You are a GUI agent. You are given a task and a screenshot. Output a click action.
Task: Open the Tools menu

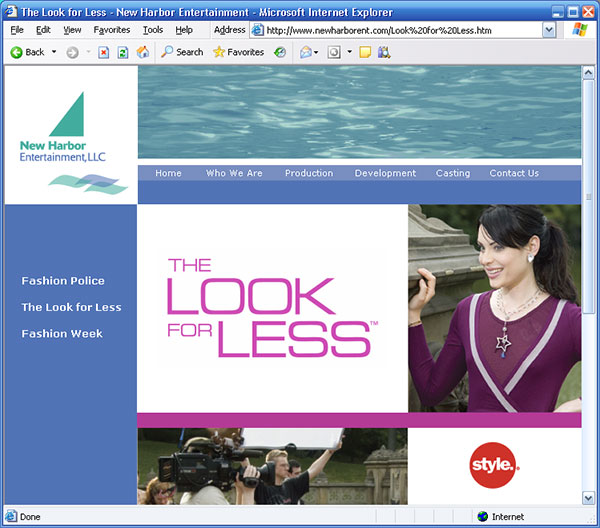click(153, 30)
